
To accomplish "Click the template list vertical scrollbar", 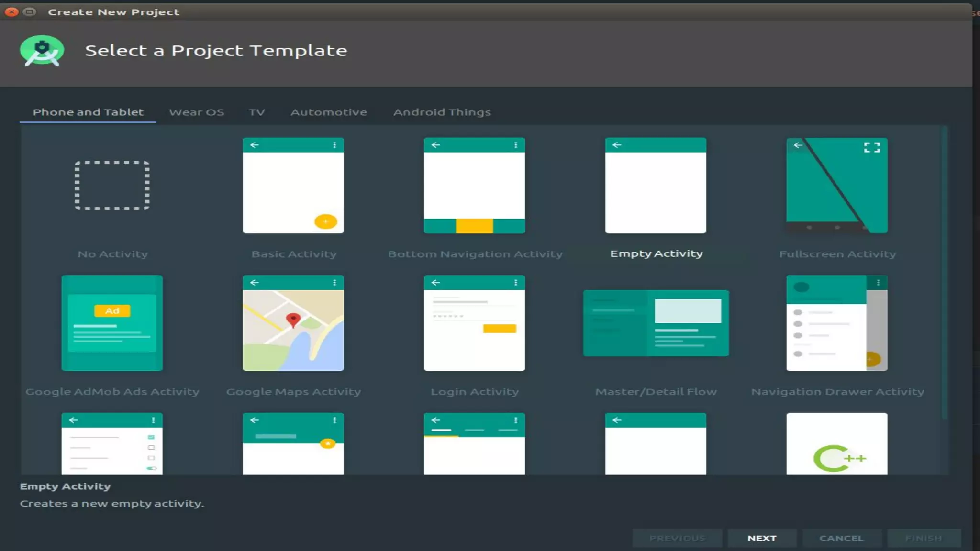I will point(944,273).
